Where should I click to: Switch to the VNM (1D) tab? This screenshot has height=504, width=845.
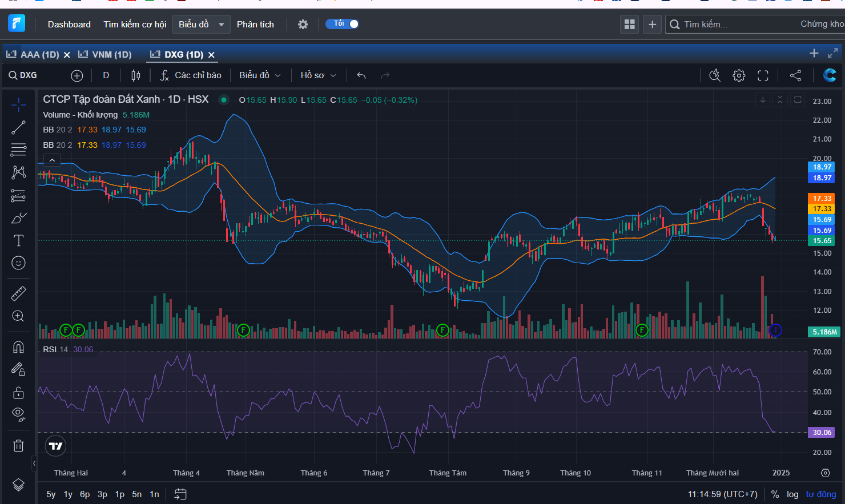point(105,54)
